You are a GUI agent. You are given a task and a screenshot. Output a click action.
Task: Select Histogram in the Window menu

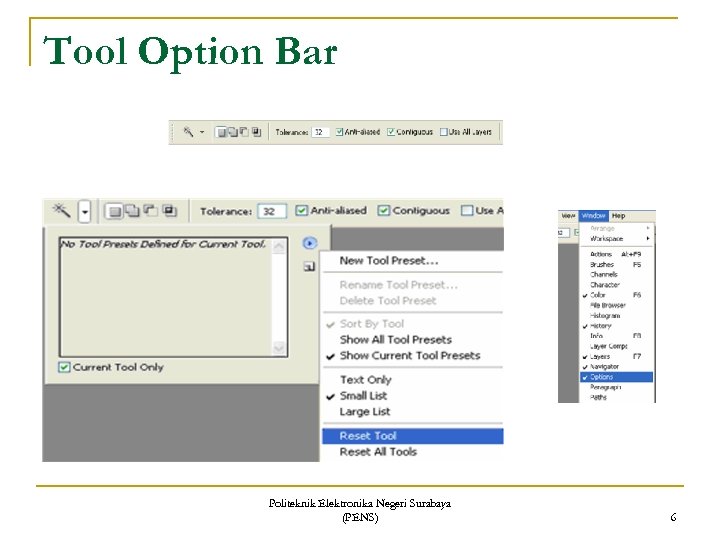tap(616, 315)
